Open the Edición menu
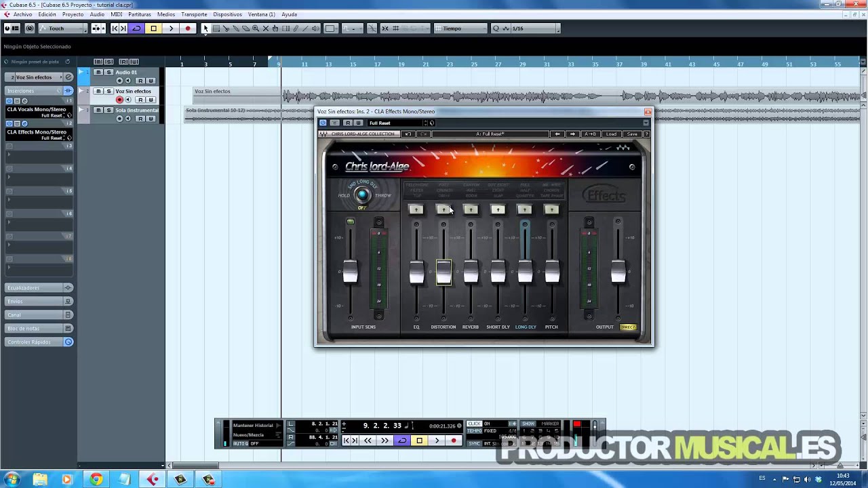Viewport: 868px width, 488px height. 47,14
